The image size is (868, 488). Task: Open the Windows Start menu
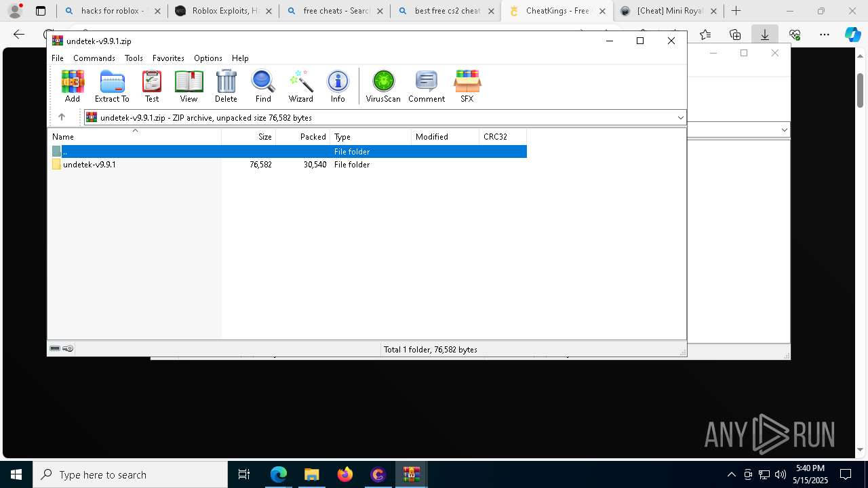[x=16, y=474]
